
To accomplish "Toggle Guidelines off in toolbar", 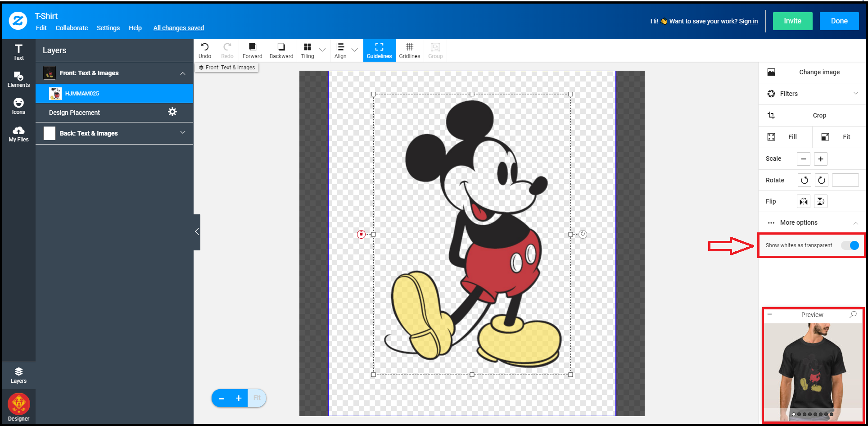I will (379, 50).
